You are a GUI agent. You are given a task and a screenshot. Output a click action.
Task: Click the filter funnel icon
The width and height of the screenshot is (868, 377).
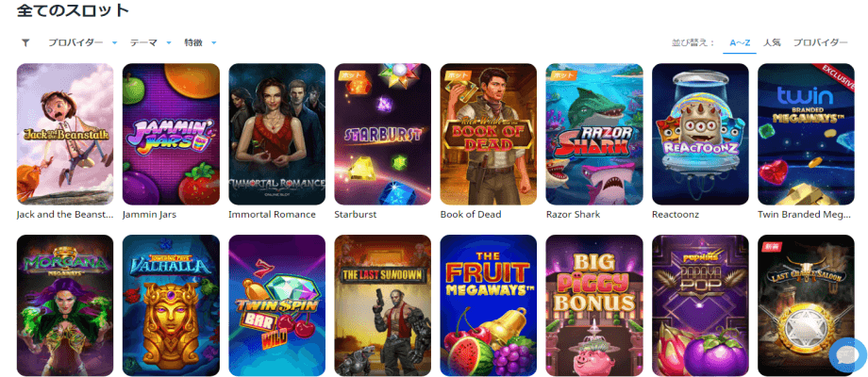25,42
